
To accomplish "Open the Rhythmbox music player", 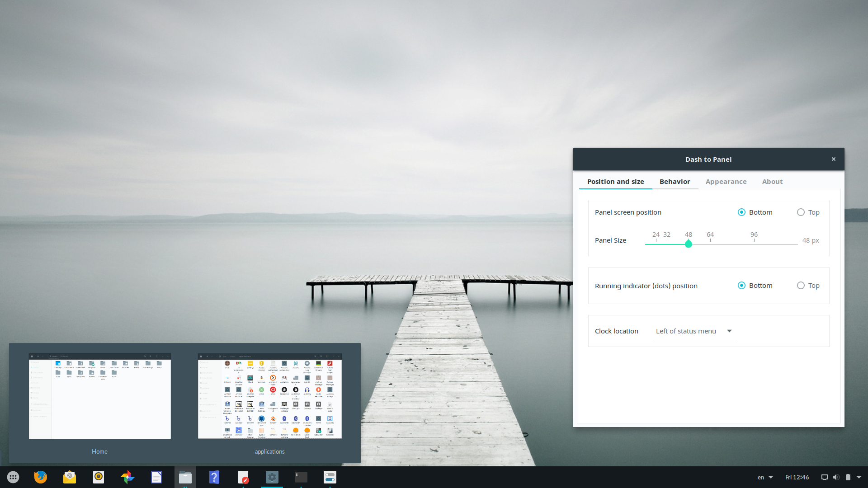I will pyautogui.click(x=98, y=477).
